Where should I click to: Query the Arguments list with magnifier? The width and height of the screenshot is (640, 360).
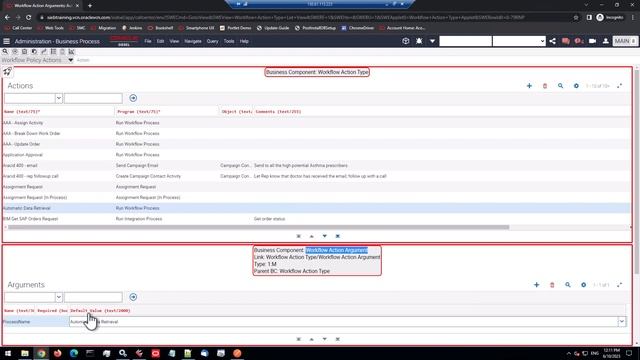tap(568, 285)
